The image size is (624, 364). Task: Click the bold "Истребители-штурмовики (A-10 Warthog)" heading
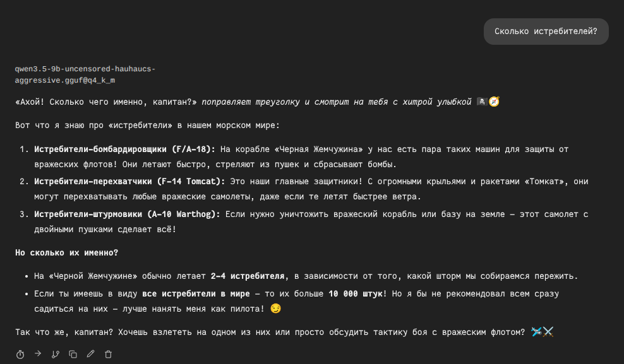[127, 214]
